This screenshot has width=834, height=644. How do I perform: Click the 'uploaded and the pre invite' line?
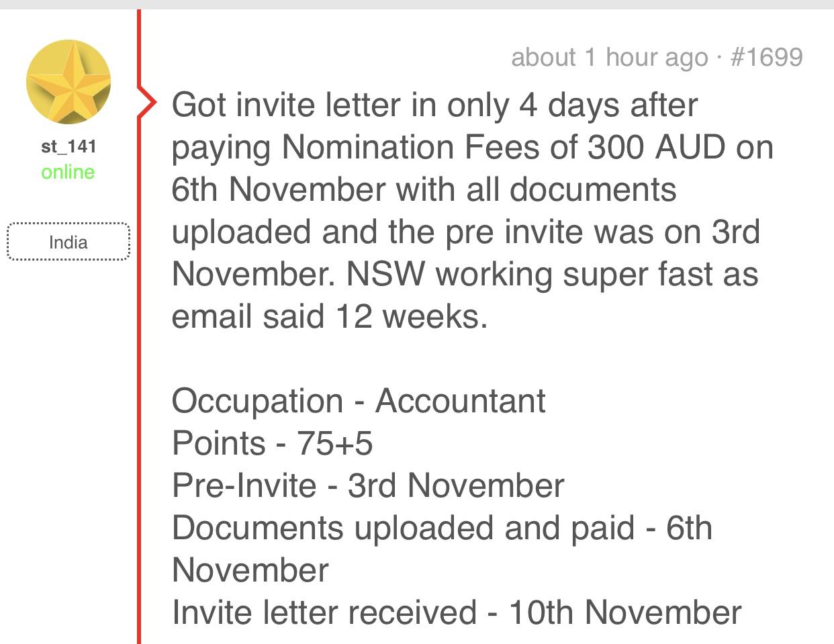(x=465, y=232)
